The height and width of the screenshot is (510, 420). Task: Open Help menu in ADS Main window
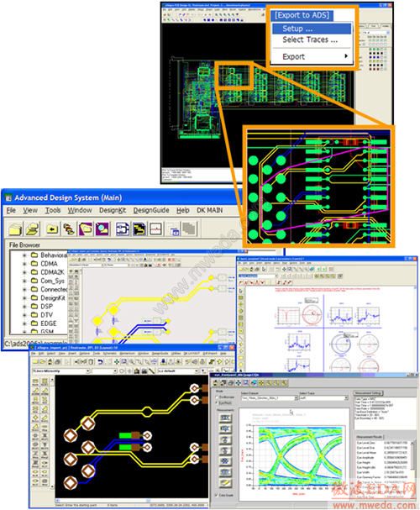(x=182, y=210)
